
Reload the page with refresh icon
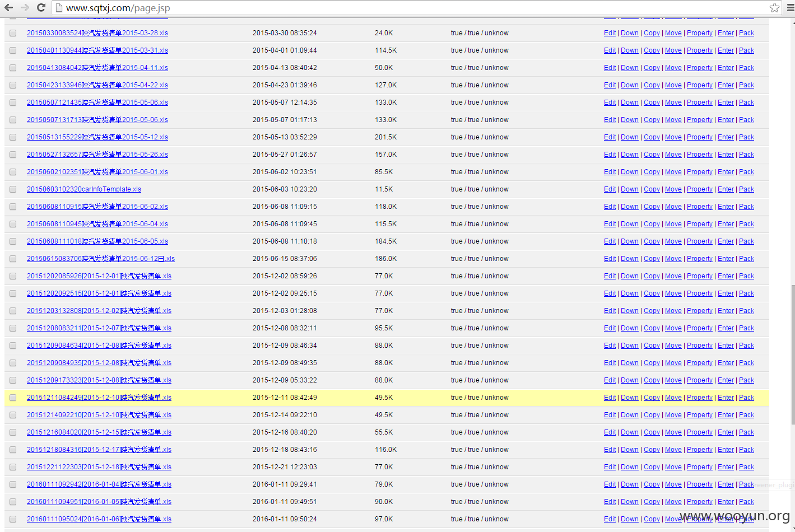tap(41, 7)
